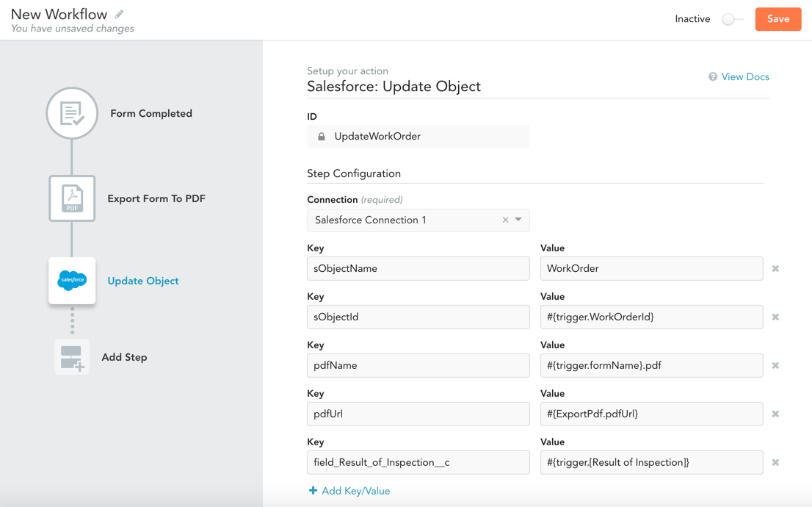Toggle the workflow Inactive switch
The width and height of the screenshot is (812, 507).
click(733, 19)
